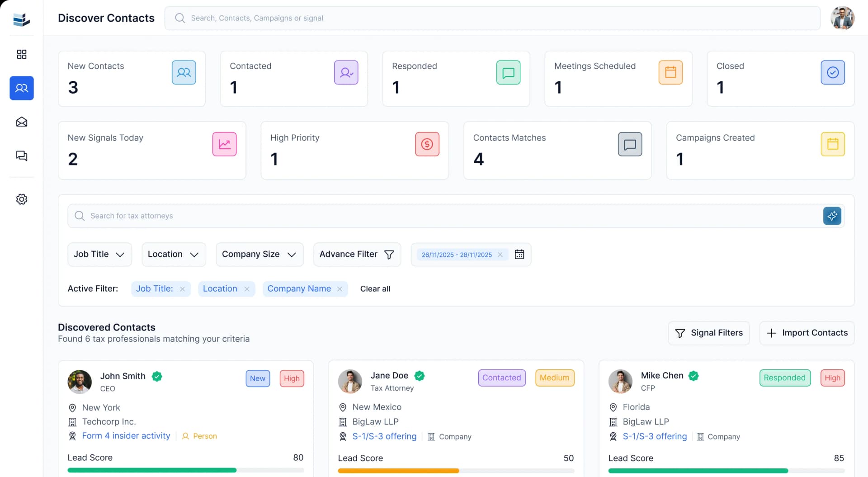Click the Responded card chat icon
This screenshot has height=477, width=868.
(508, 72)
